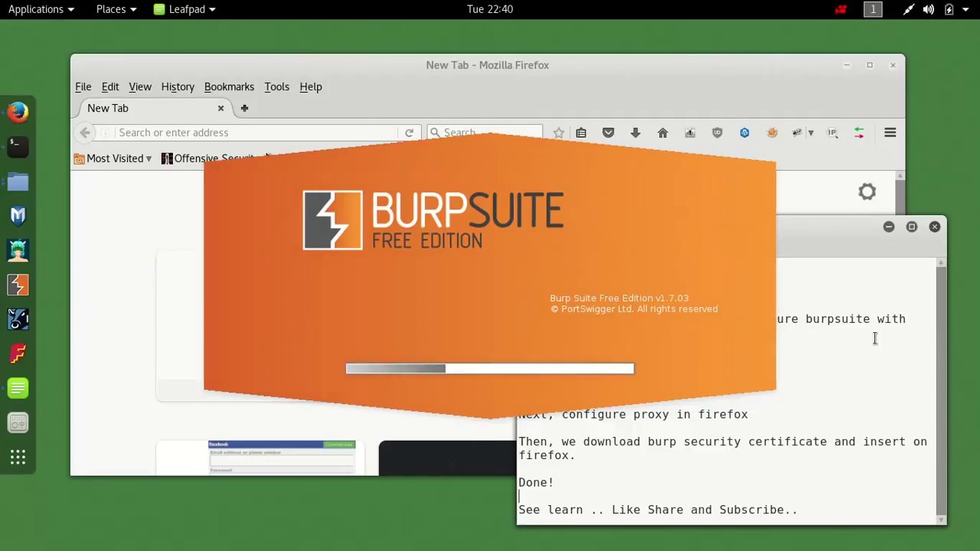980x551 pixels.
Task: Launch BeEF icon in the dock
Action: click(18, 319)
